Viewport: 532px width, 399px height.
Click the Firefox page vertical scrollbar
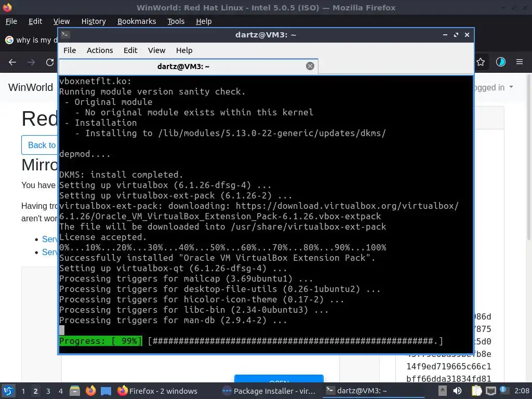528,156
